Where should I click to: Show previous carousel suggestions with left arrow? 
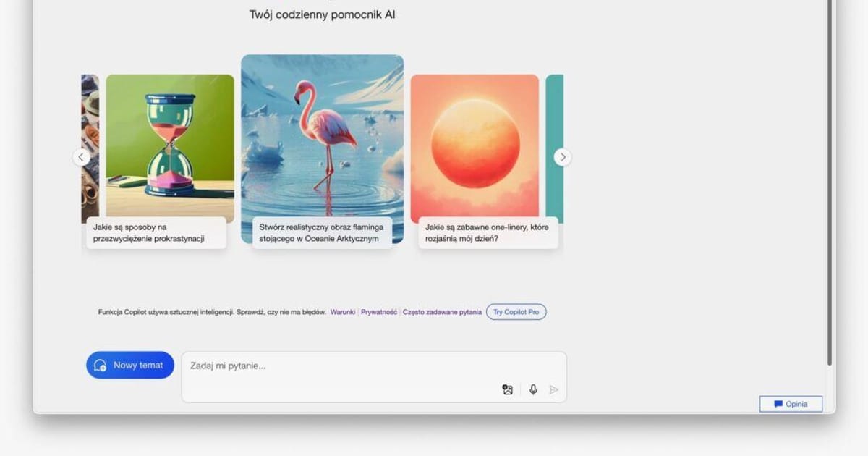click(81, 157)
